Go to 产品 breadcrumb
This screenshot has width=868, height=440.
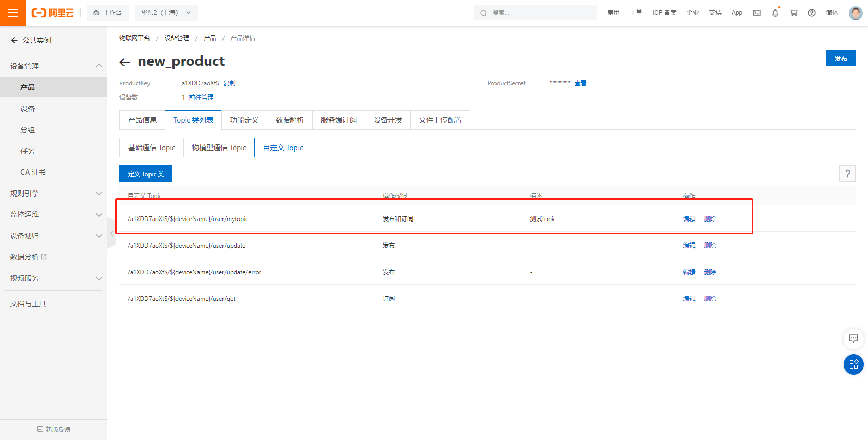click(210, 38)
